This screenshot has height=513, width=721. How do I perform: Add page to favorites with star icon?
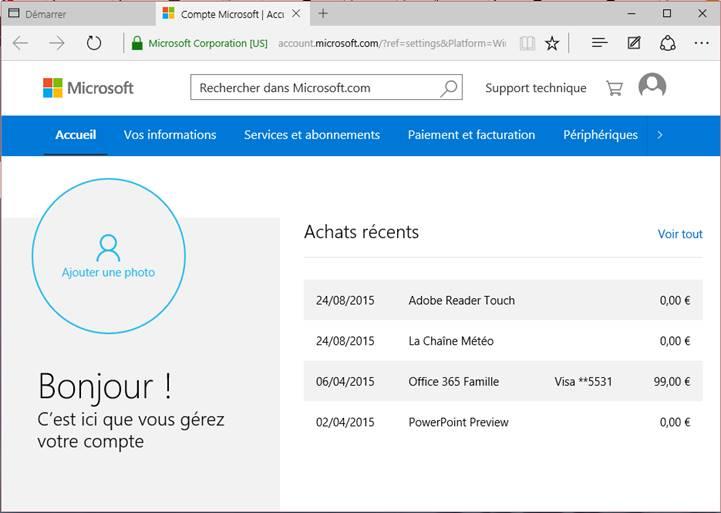click(552, 44)
